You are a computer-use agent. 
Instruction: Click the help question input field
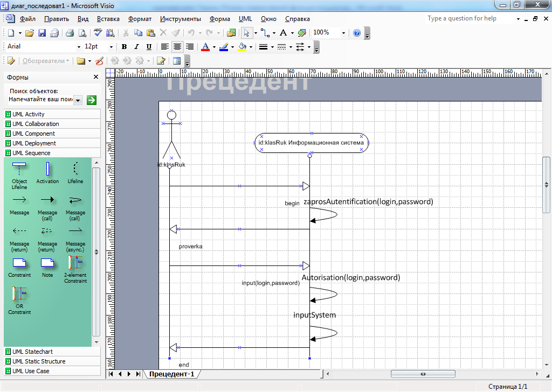[x=470, y=19]
